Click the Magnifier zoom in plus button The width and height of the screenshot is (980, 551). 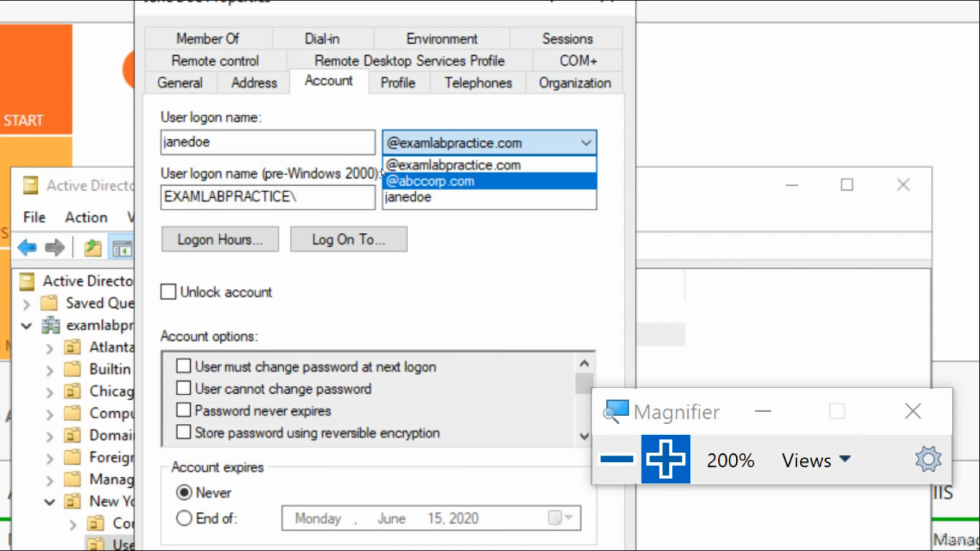point(666,459)
